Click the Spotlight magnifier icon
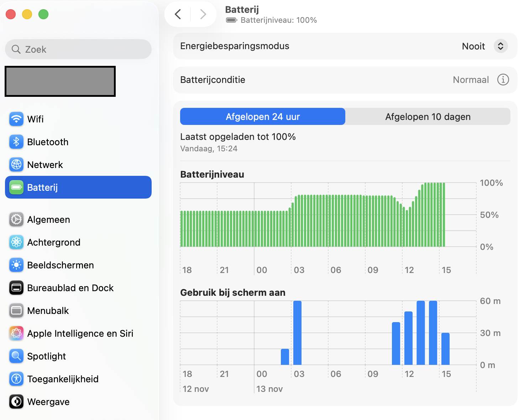 pos(16,356)
